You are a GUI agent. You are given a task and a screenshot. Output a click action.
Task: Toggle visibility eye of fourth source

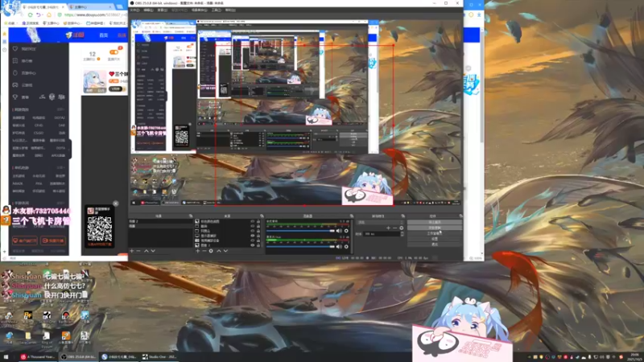pyautogui.click(x=253, y=236)
